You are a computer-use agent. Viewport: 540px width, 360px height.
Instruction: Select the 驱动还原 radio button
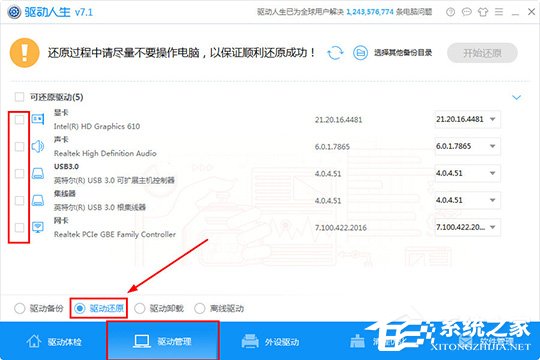80,308
